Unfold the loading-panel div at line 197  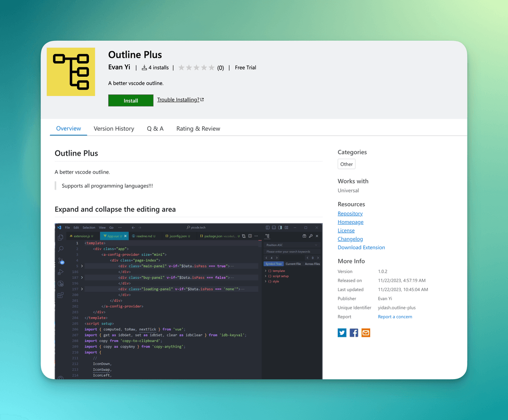[x=82, y=289]
